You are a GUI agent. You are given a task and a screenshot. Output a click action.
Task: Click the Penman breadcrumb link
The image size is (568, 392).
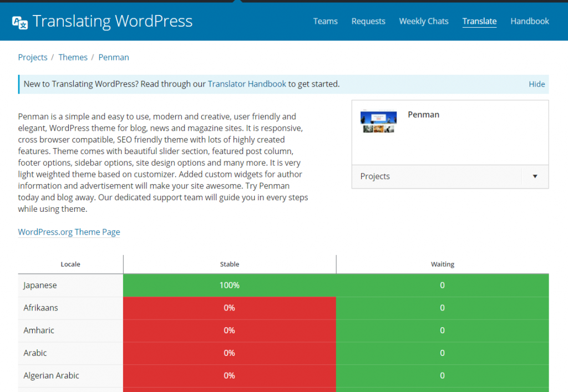point(114,57)
